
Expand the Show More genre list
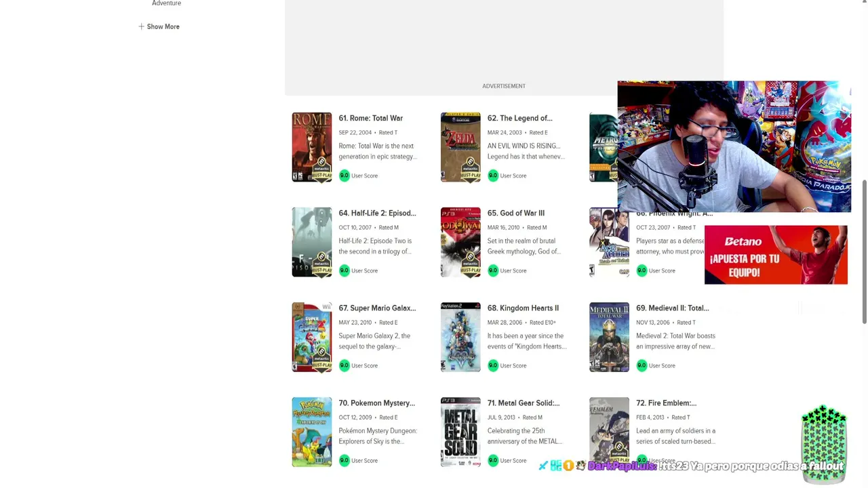point(159,26)
